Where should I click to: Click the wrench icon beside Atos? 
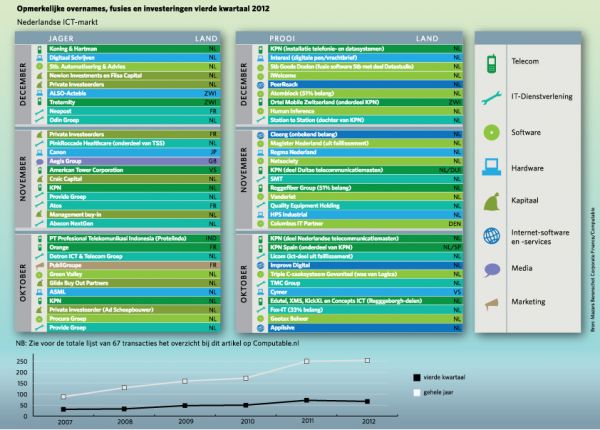pyautogui.click(x=39, y=206)
